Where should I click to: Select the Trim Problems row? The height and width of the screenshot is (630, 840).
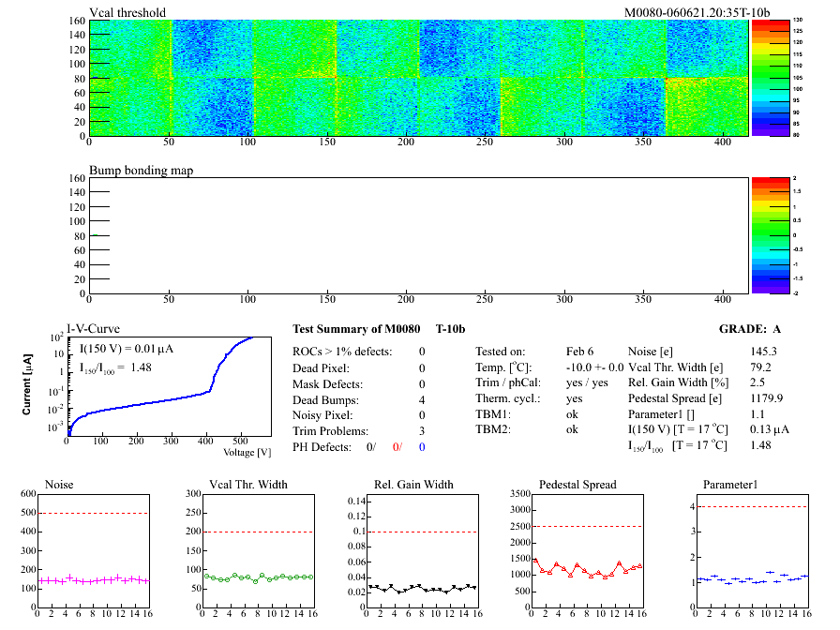click(x=359, y=431)
